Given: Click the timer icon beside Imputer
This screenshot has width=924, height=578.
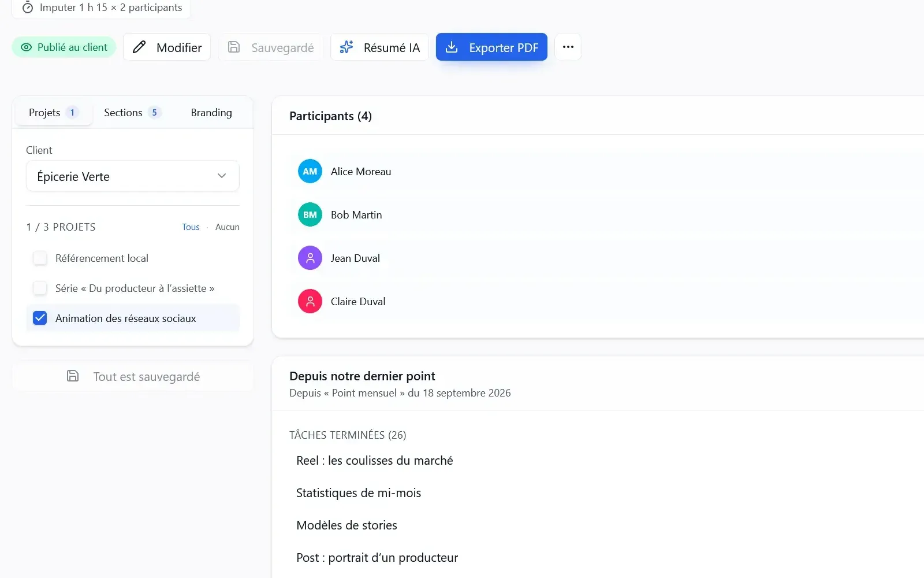Looking at the screenshot, I should click(27, 8).
